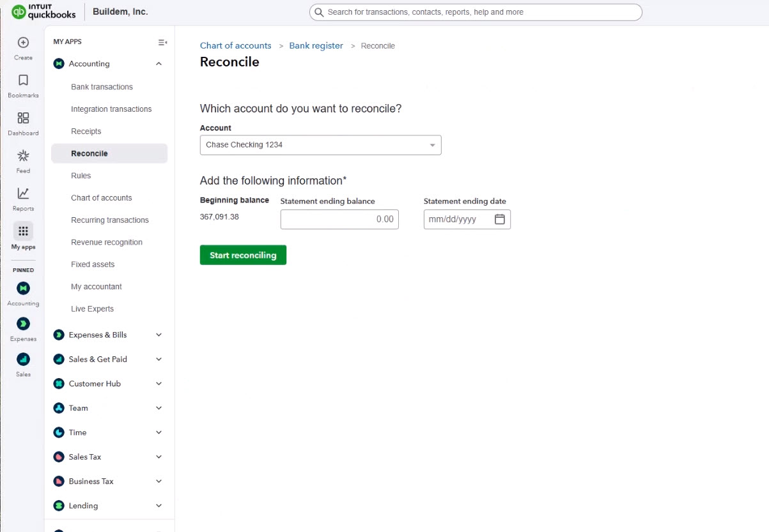This screenshot has width=769, height=532.
Task: Select Bank transactions menu item
Action: pyautogui.click(x=102, y=87)
